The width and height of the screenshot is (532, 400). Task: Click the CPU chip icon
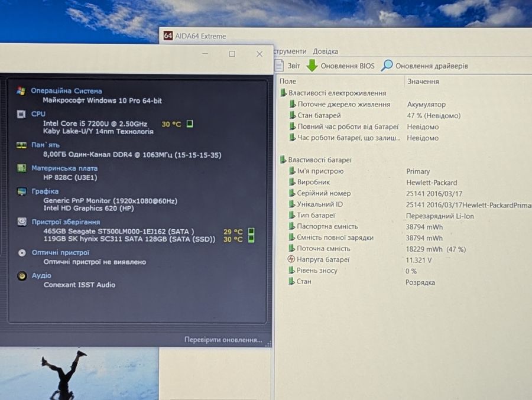pyautogui.click(x=21, y=114)
